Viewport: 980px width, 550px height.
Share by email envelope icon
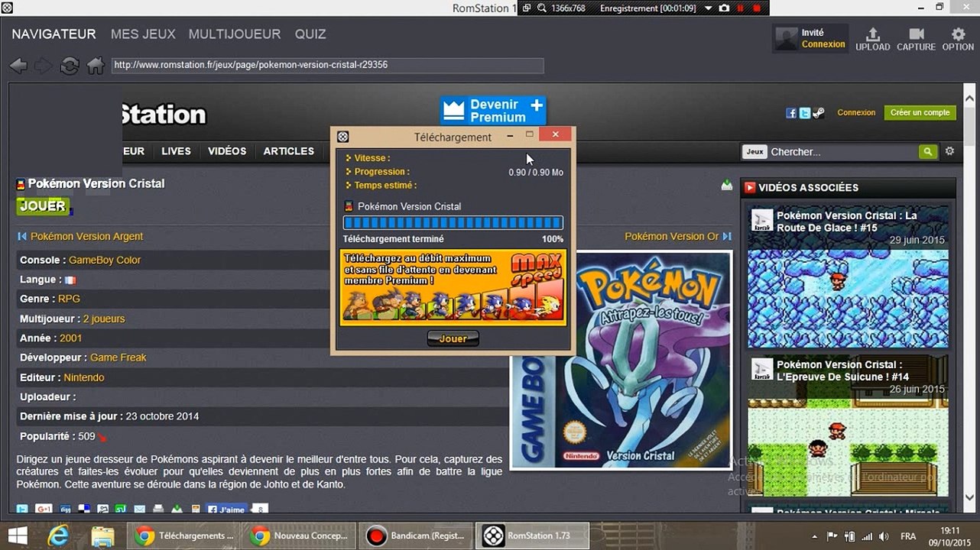(x=140, y=510)
